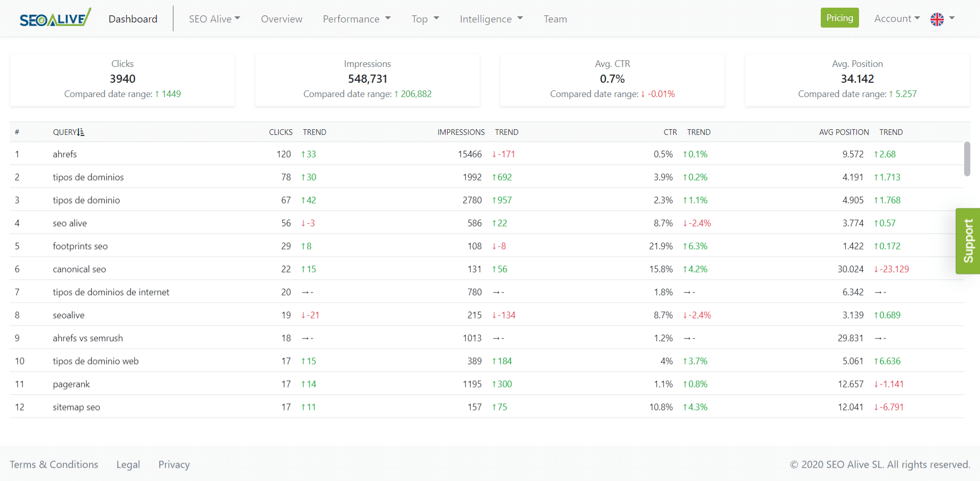The width and height of the screenshot is (980, 481).
Task: Click the green Pricing button
Action: coord(840,18)
